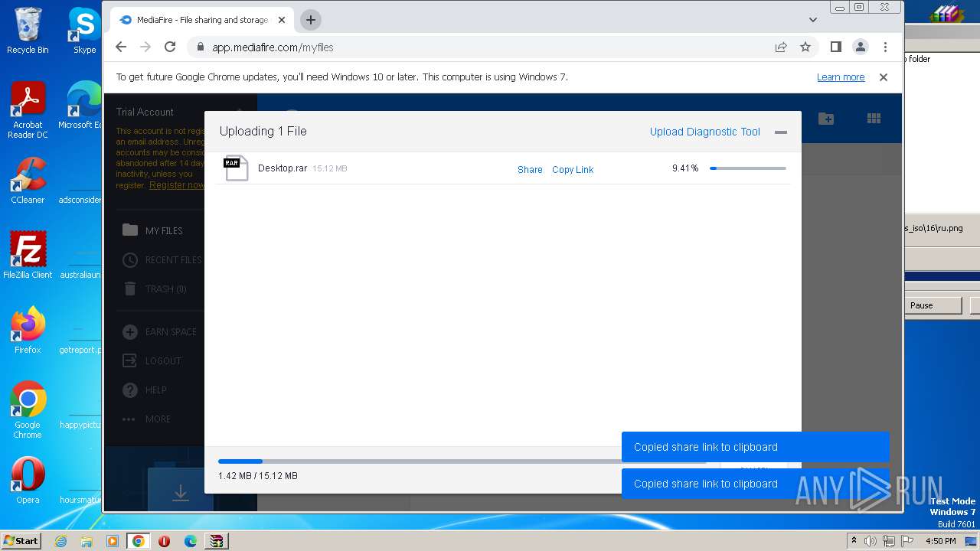The height and width of the screenshot is (551, 980).
Task: Open FileZilla Client desktop icon
Action: 28,255
